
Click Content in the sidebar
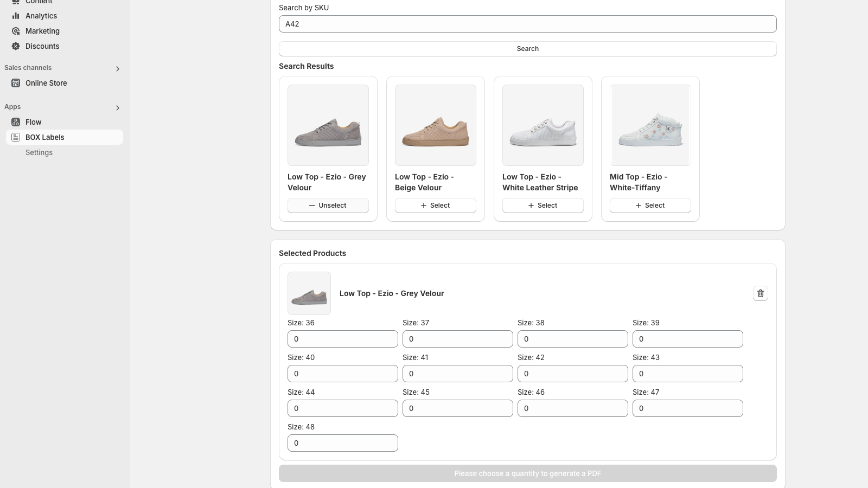(39, 2)
